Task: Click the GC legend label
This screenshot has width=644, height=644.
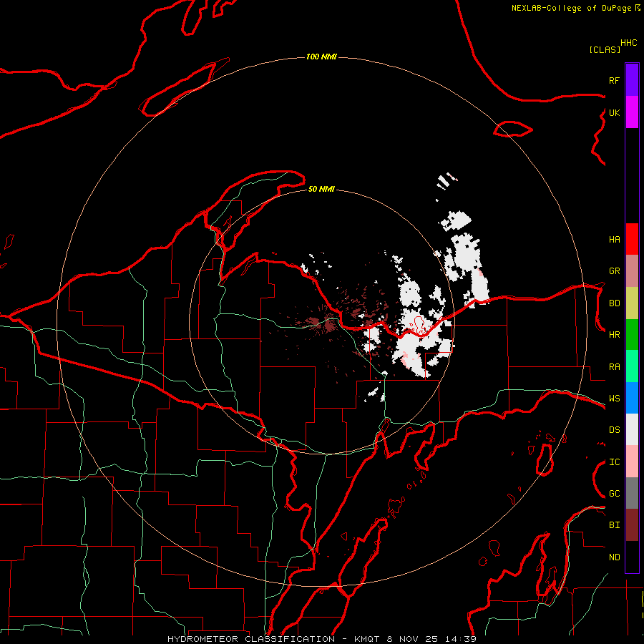Action: 614,494
